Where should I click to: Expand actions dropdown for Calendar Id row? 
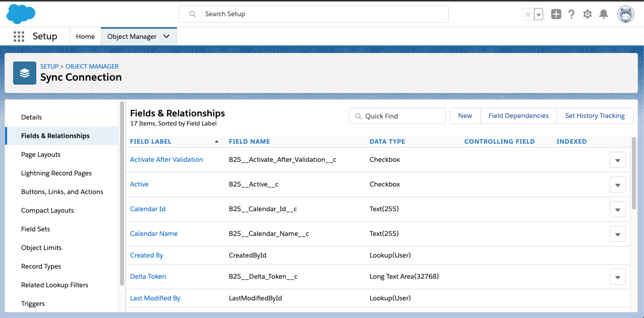[x=617, y=209]
